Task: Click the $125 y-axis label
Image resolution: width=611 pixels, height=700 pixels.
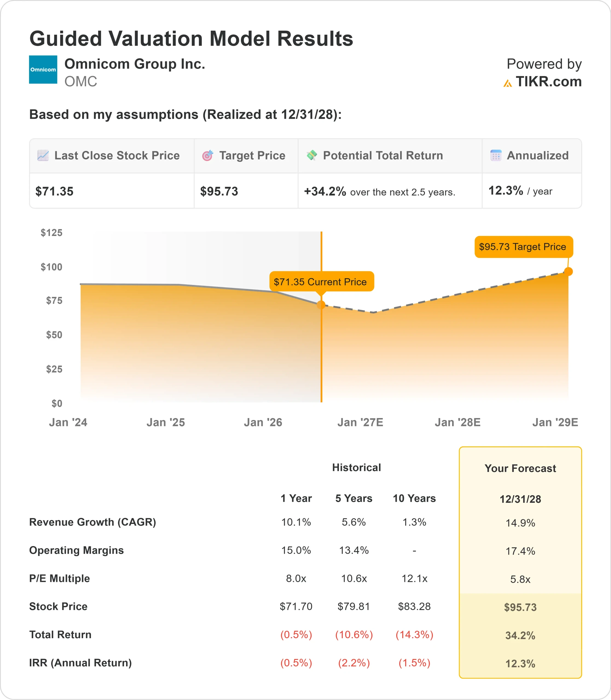Action: pyautogui.click(x=51, y=233)
